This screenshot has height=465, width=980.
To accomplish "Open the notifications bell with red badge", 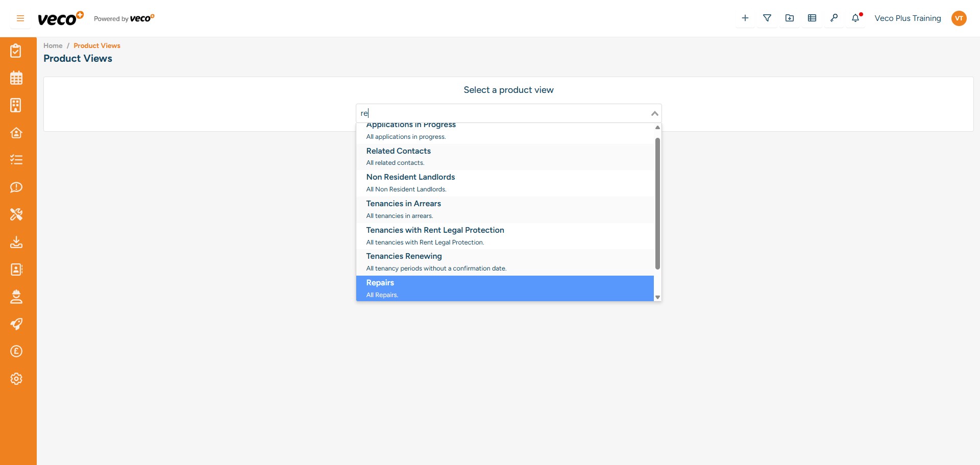I will 855,18.
